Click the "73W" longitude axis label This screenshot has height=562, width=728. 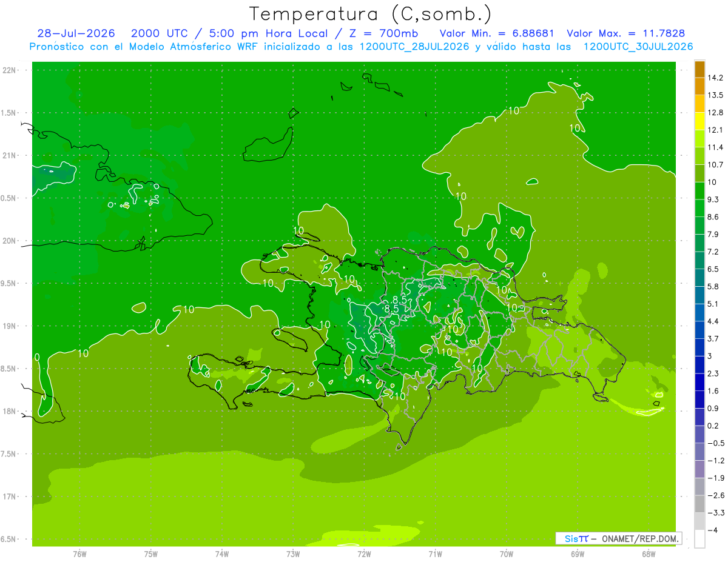click(x=293, y=554)
